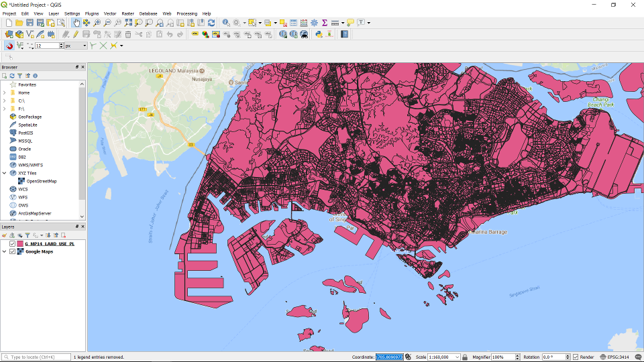The height and width of the screenshot is (362, 644).
Task: Click the Identify Features tool
Action: (226, 23)
